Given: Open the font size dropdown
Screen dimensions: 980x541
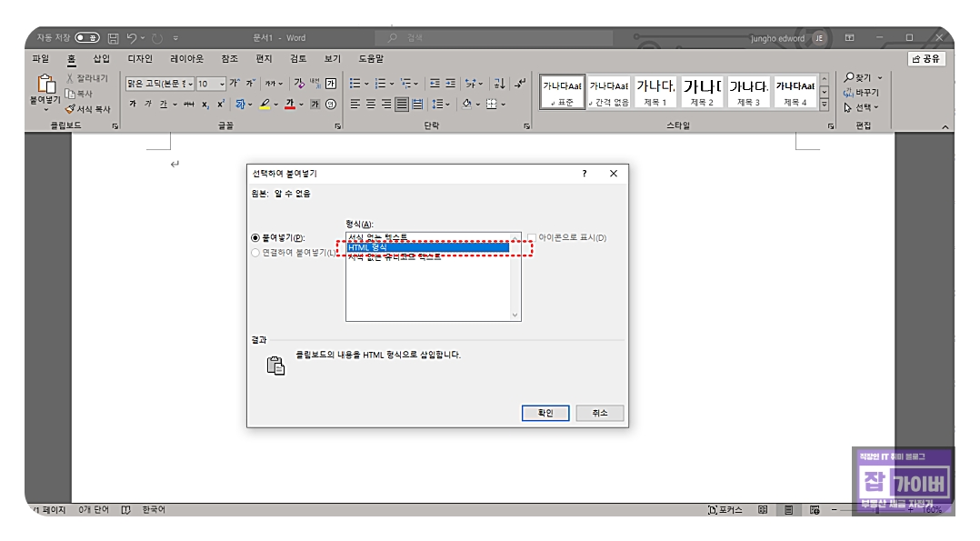Looking at the screenshot, I should 222,83.
